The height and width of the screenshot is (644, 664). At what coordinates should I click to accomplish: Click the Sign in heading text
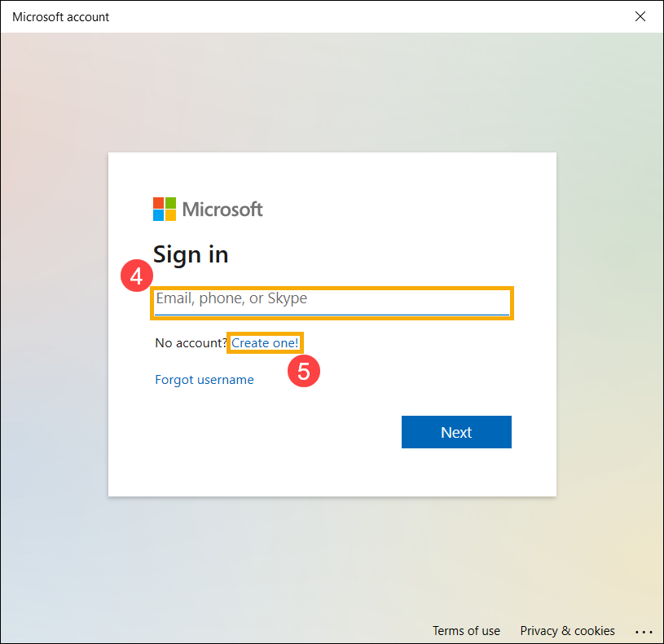191,254
